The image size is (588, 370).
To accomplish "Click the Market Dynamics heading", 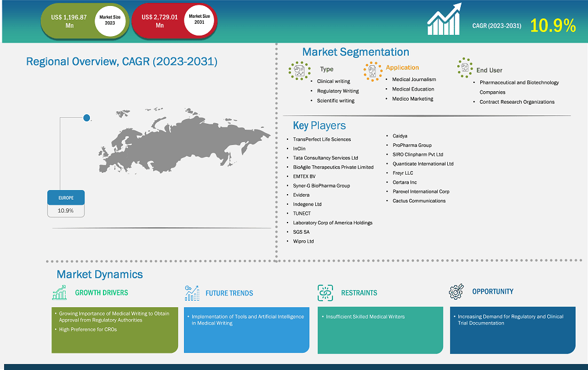I will (x=100, y=274).
